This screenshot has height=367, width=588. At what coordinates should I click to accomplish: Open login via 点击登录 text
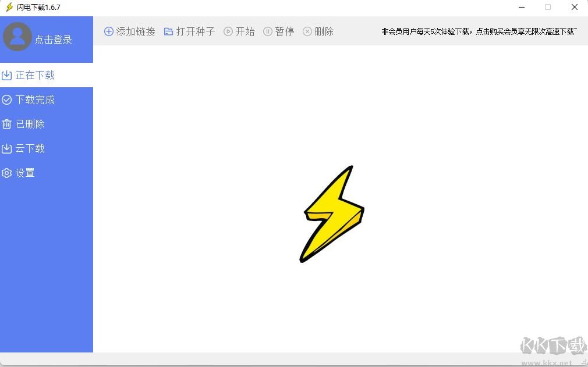pos(53,40)
